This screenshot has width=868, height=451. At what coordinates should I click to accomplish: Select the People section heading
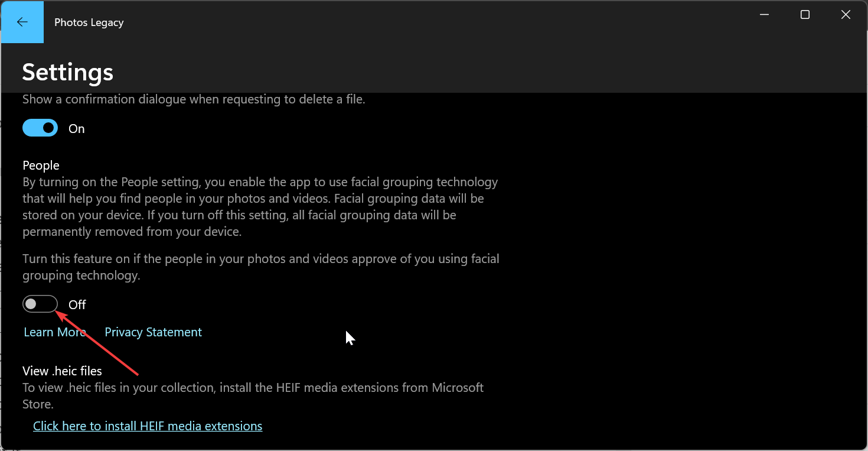click(x=41, y=166)
